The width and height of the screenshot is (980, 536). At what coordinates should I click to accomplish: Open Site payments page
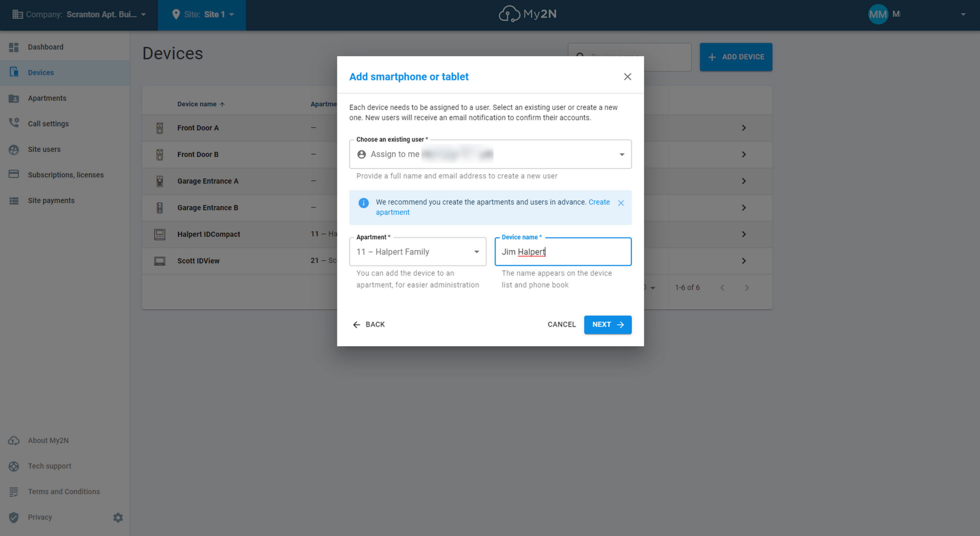(65, 201)
